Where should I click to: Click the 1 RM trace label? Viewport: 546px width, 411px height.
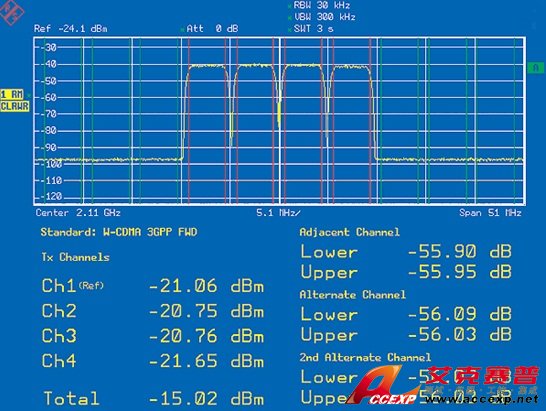(x=12, y=94)
